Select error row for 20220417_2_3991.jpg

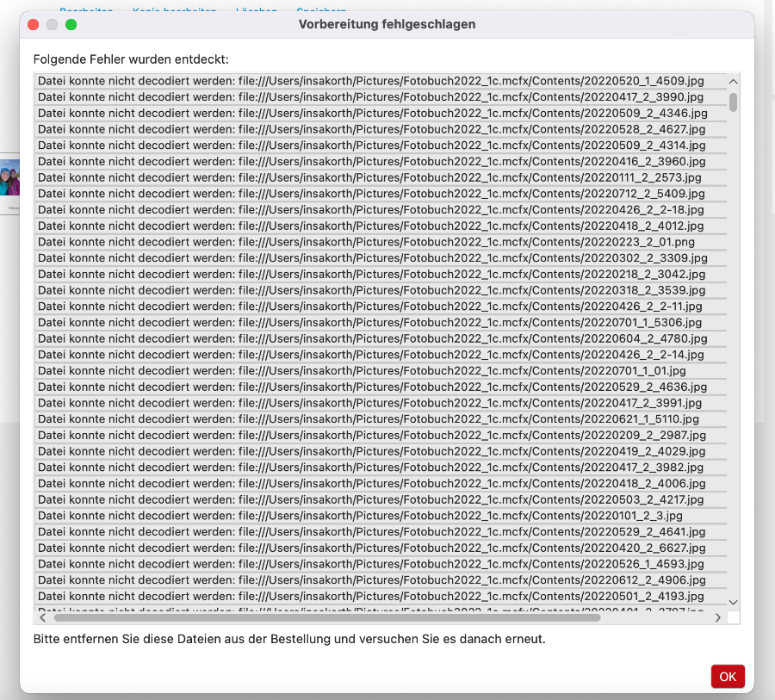click(x=381, y=403)
